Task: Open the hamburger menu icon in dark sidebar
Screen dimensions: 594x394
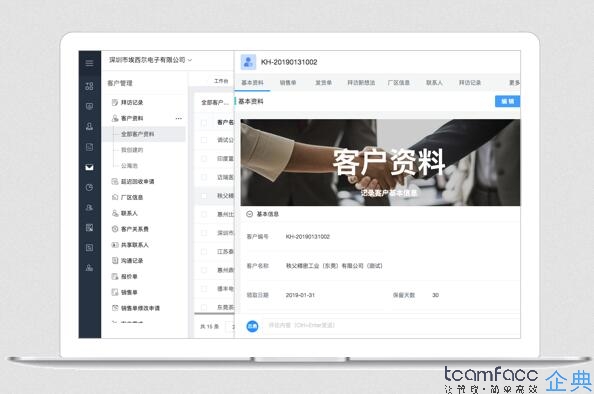Action: pyautogui.click(x=89, y=63)
